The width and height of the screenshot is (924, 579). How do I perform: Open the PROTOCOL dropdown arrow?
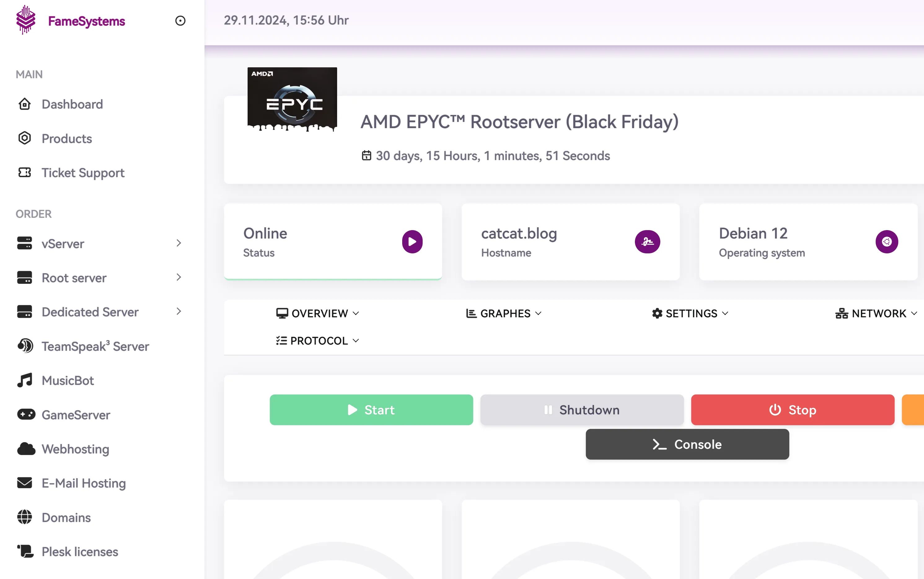356,341
